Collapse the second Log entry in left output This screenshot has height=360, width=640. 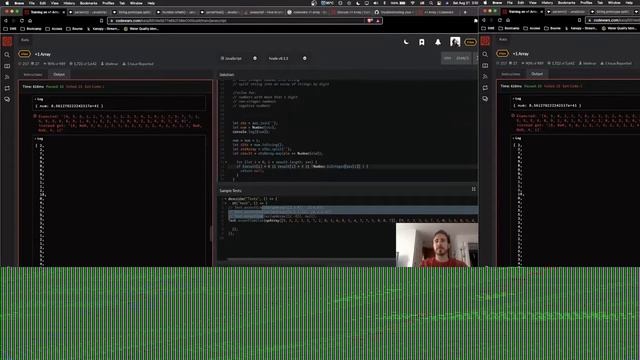tap(39, 139)
